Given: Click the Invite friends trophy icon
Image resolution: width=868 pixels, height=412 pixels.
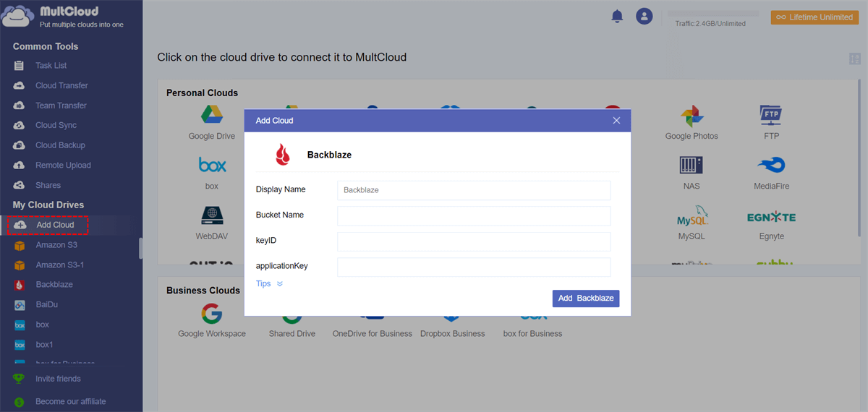Looking at the screenshot, I should [x=20, y=379].
